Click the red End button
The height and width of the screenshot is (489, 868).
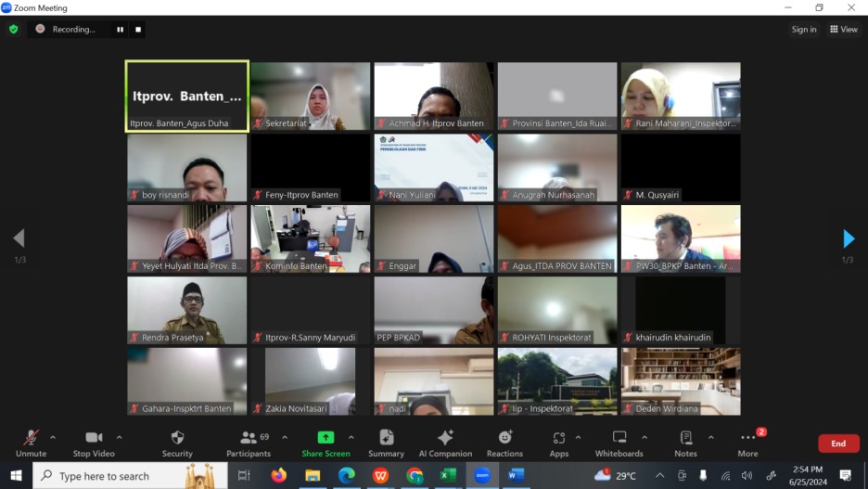[837, 444]
